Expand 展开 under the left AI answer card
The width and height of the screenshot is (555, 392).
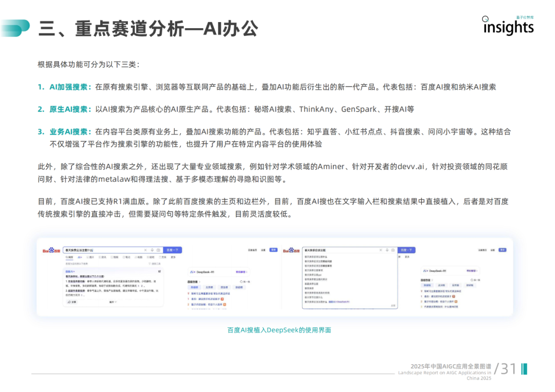tap(113, 302)
